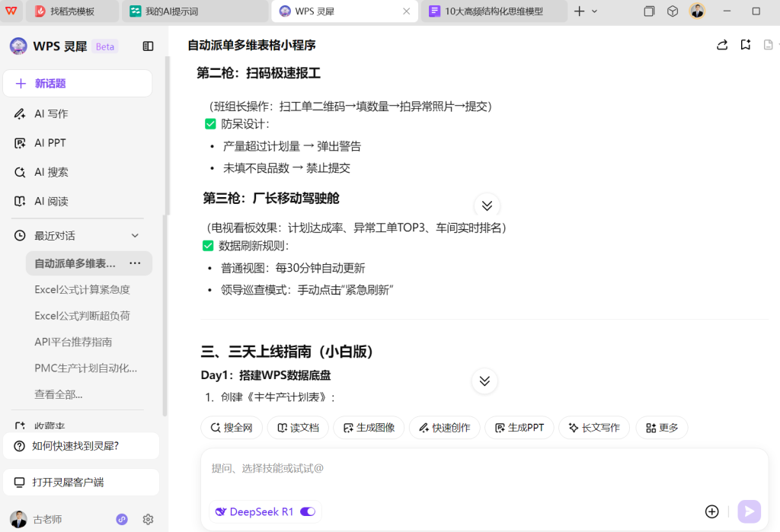Open the 更多 skills menu
Screen dimensions: 780x532
tap(662, 428)
